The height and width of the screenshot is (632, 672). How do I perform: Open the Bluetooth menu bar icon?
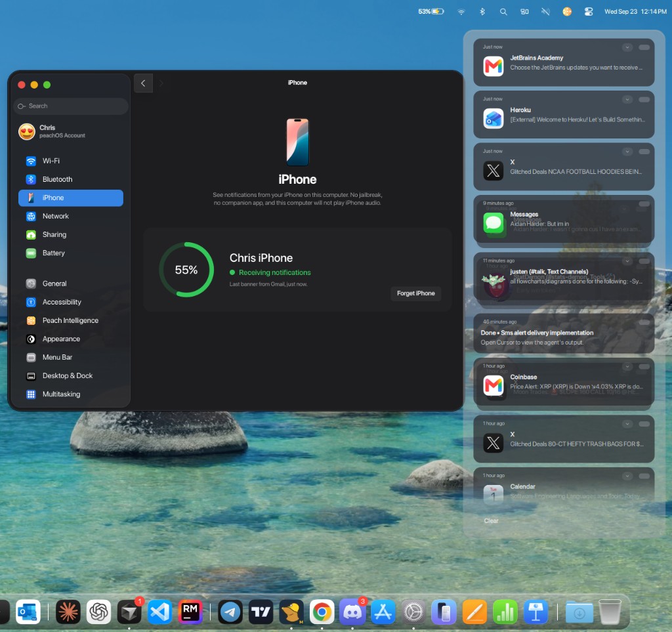[482, 12]
